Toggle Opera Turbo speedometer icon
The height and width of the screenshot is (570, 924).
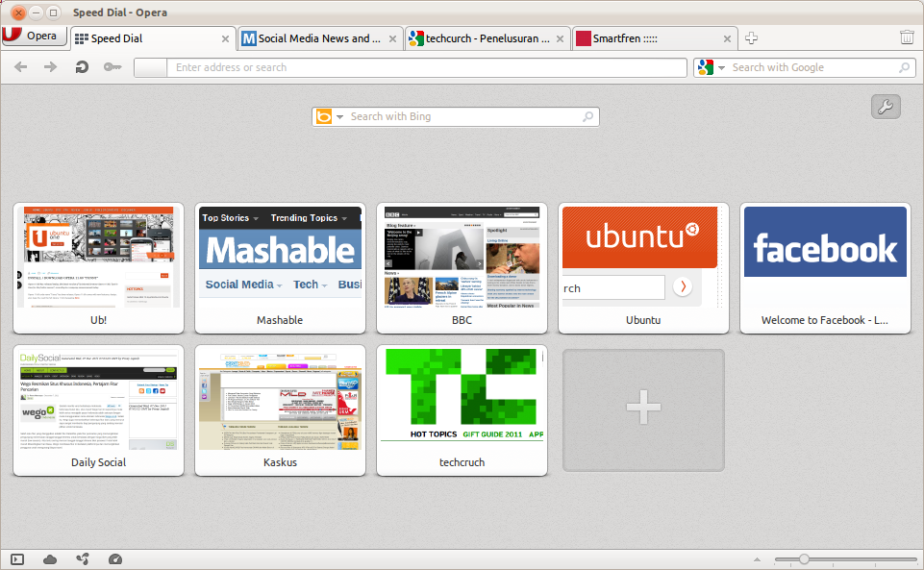[x=115, y=559]
